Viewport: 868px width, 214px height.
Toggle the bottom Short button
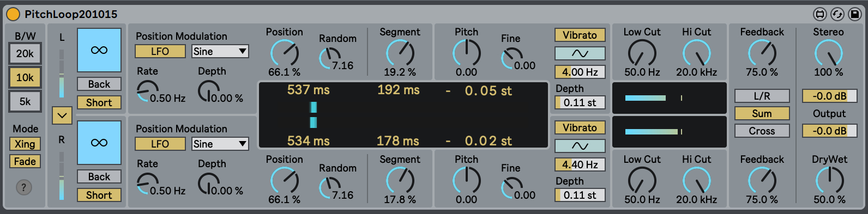[99, 195]
